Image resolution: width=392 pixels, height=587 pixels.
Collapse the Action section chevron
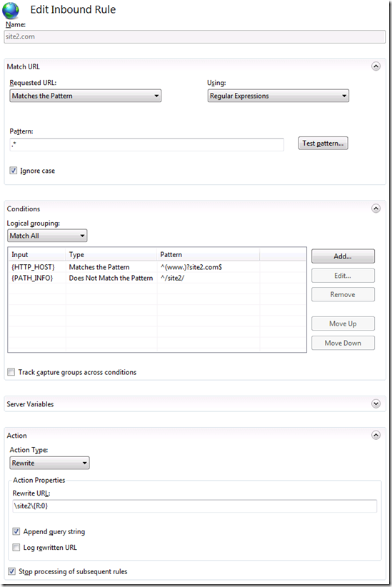[x=376, y=435]
